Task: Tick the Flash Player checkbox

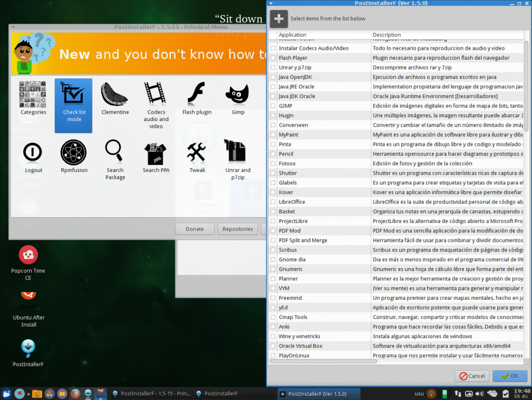Action: 273,58
